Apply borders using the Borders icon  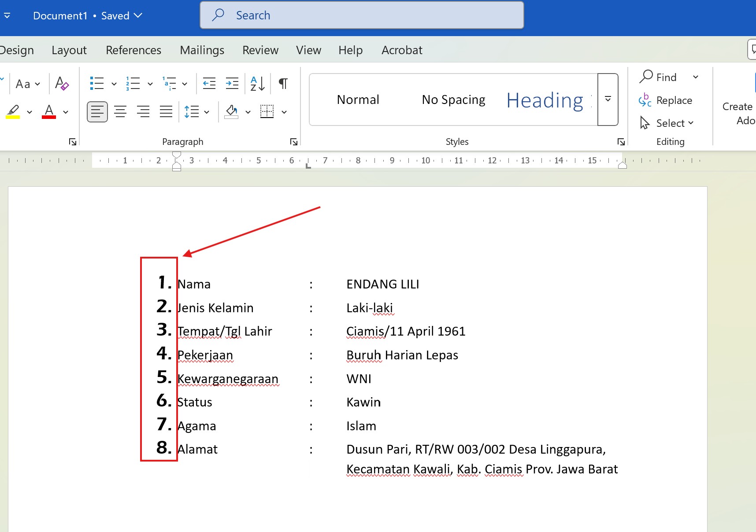pyautogui.click(x=267, y=111)
